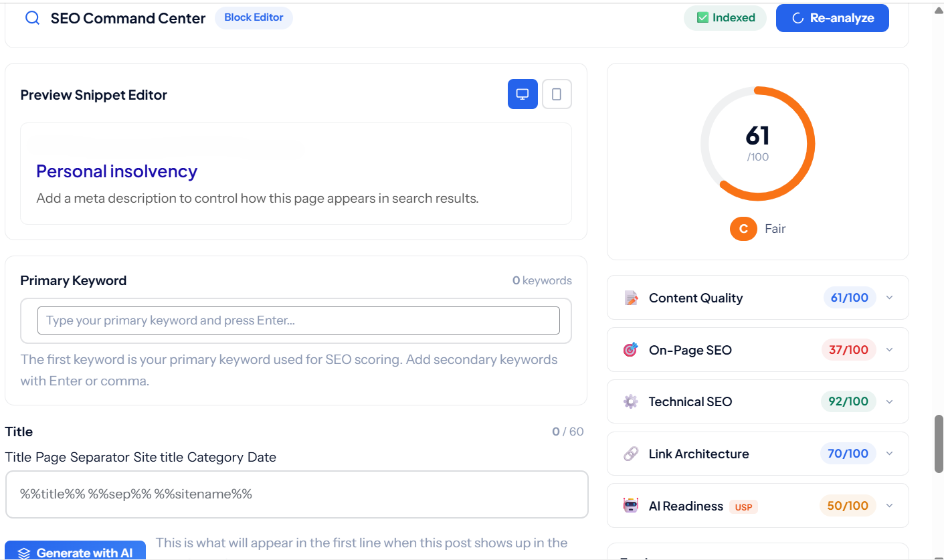This screenshot has width=944, height=560.
Task: Click the Re-analyze button
Action: (x=832, y=18)
